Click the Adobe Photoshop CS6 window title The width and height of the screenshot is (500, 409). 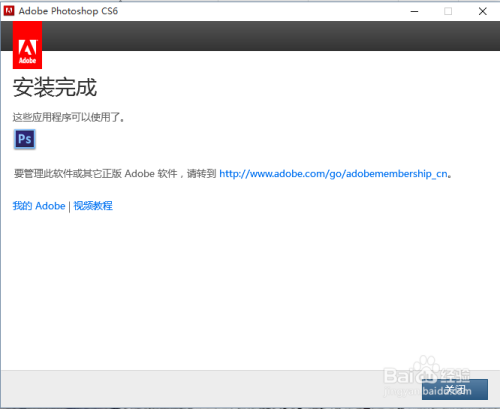(x=68, y=11)
